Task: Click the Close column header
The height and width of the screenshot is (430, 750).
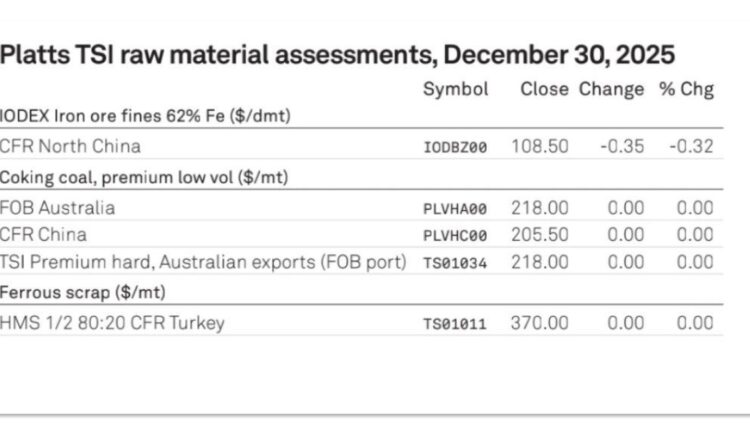Action: [543, 90]
